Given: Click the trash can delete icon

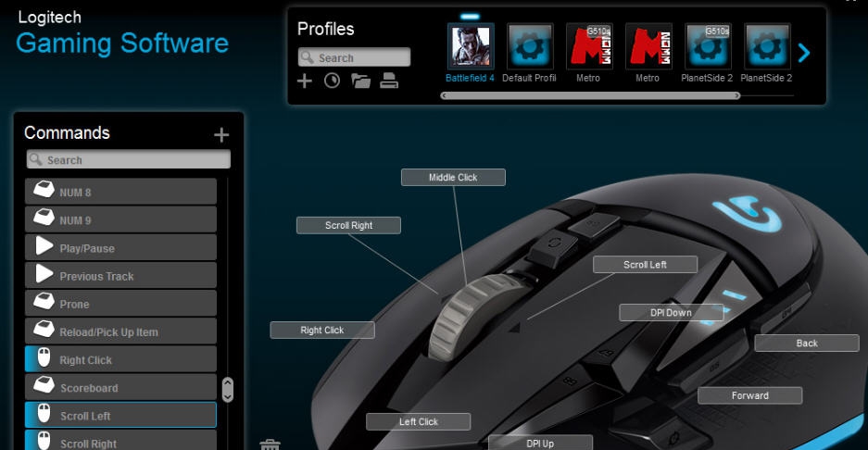Looking at the screenshot, I should click(270, 444).
